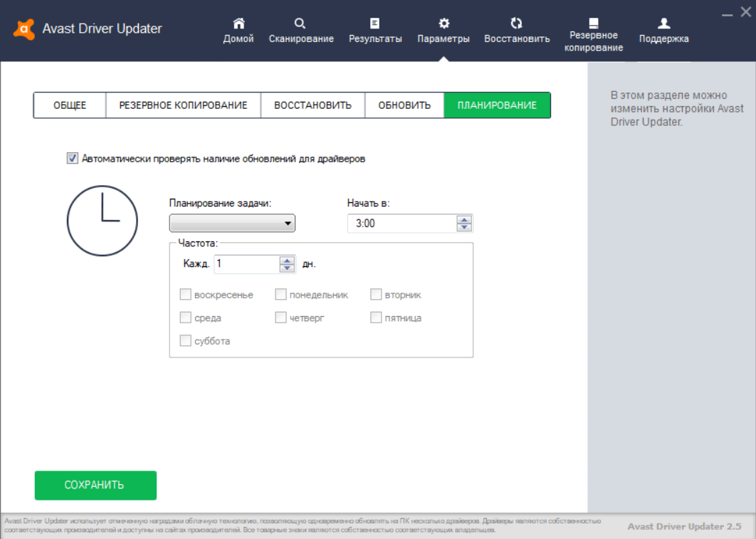Click the Avast Driver Updater title text
756x539 pixels.
point(103,28)
